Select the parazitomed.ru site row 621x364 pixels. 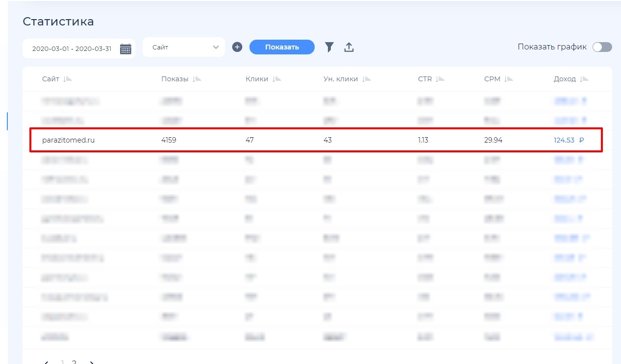(x=68, y=140)
